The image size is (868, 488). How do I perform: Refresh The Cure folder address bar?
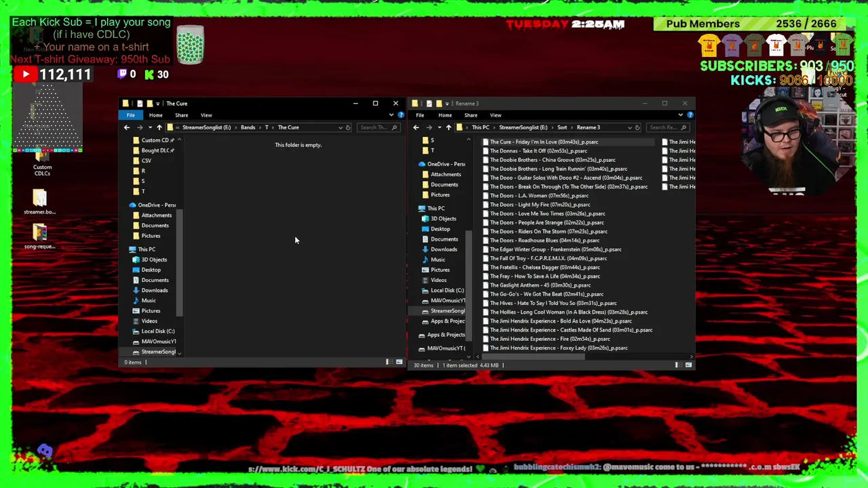pyautogui.click(x=348, y=127)
